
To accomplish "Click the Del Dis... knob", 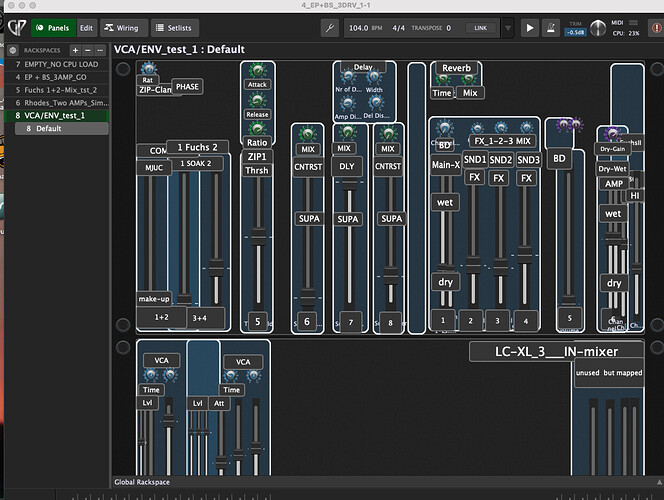I will point(376,103).
